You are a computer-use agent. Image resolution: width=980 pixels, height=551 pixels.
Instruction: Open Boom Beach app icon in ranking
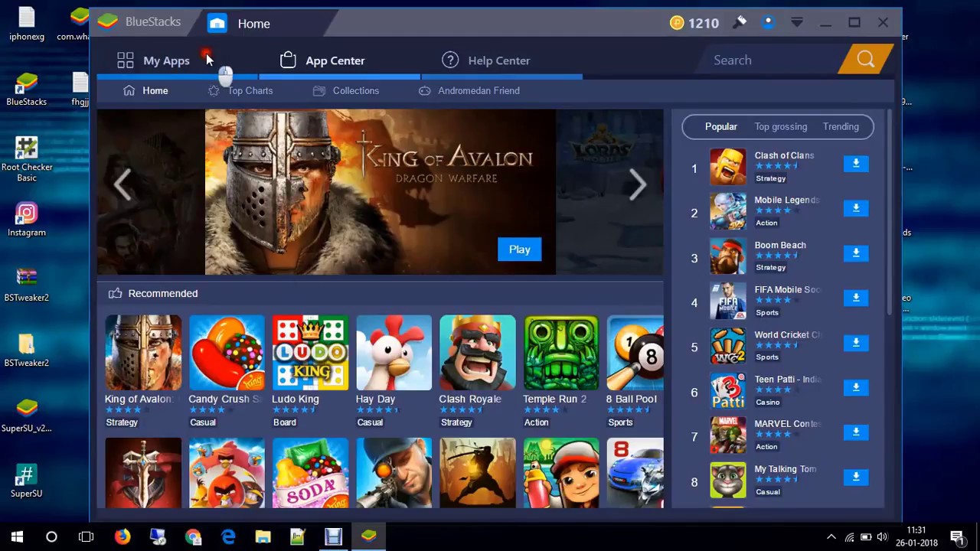tap(727, 256)
